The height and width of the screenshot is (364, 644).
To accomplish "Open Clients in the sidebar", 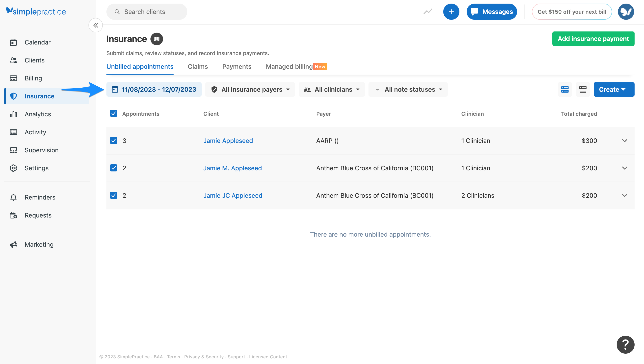I will coord(35,60).
